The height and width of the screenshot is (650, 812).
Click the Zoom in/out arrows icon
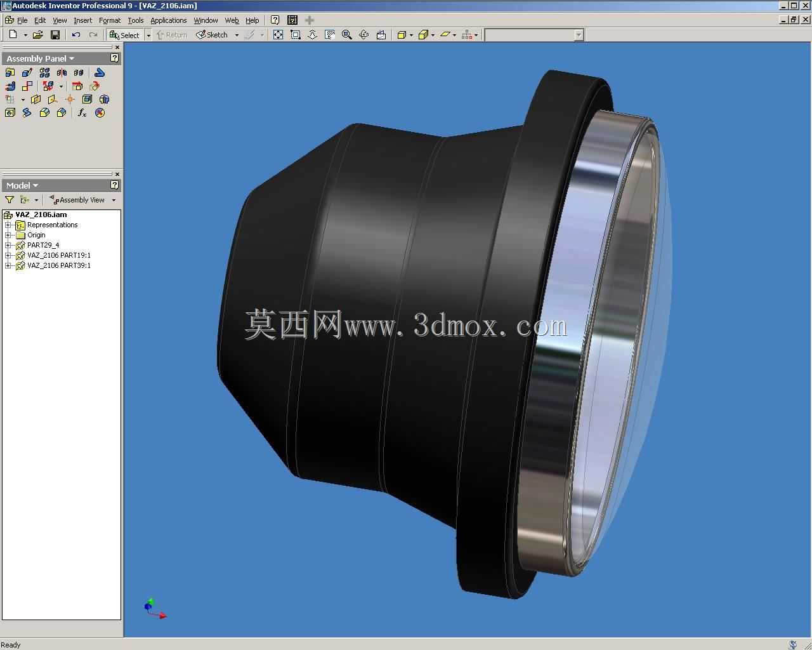coord(313,35)
